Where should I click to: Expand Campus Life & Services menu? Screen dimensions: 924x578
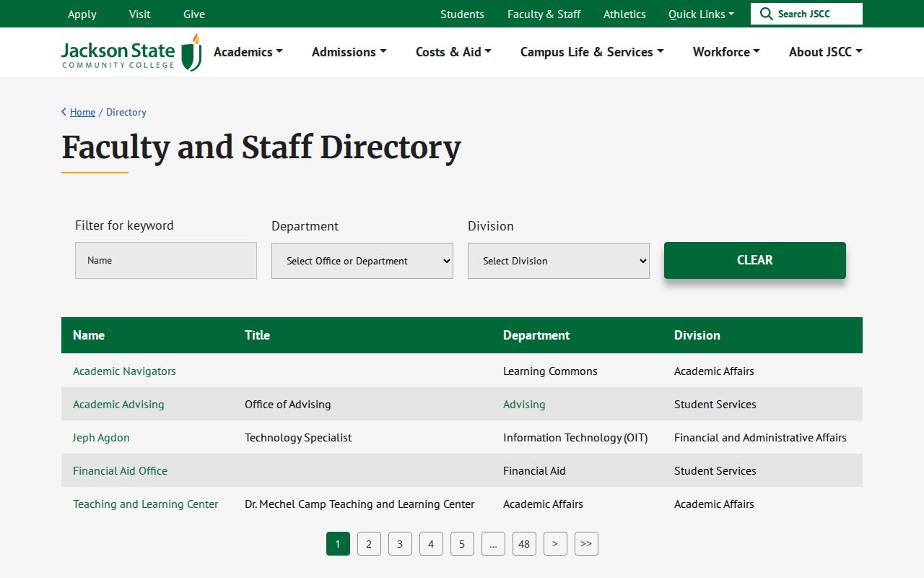point(592,52)
